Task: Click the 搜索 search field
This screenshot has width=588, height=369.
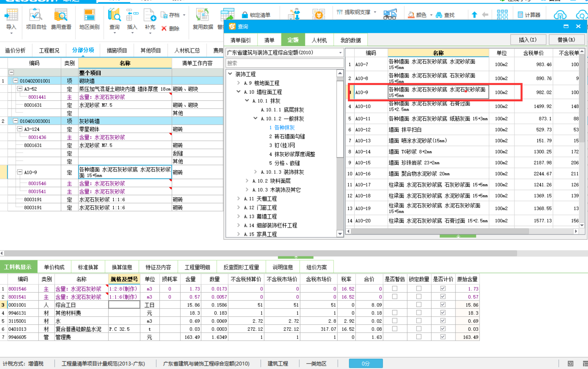Action: [x=285, y=63]
